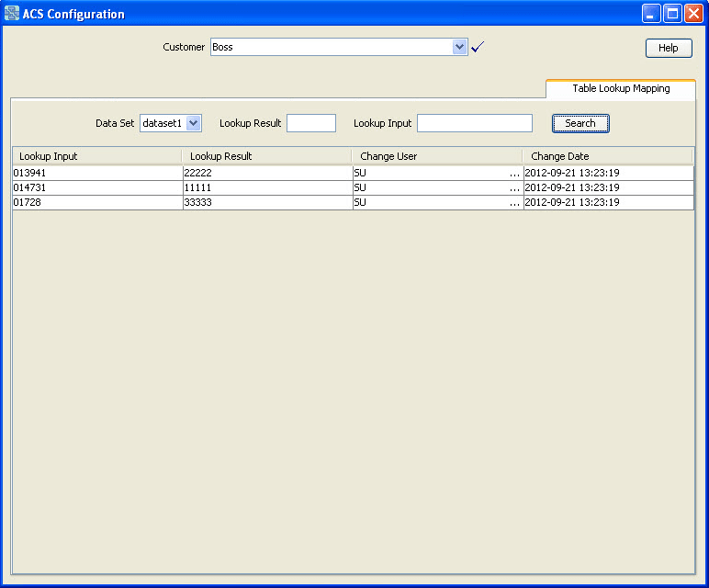Maximize the ACS Configuration window

pyautogui.click(x=672, y=13)
